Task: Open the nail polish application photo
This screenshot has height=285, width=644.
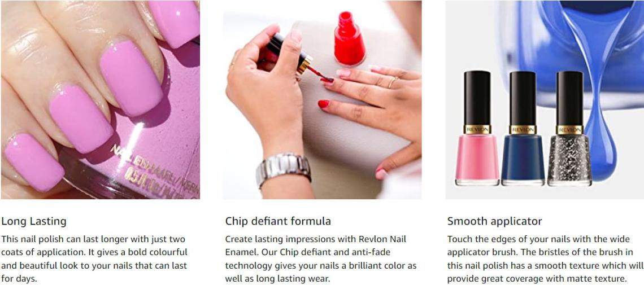Action: pos(323,100)
